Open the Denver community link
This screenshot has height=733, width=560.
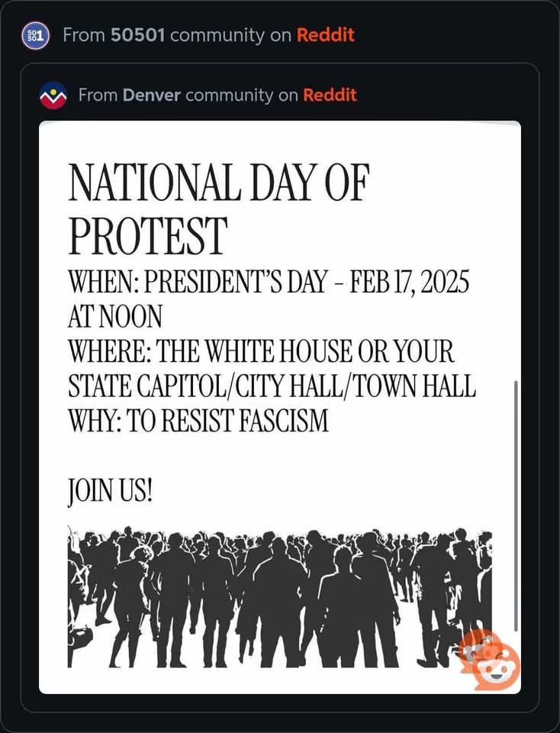pos(151,95)
